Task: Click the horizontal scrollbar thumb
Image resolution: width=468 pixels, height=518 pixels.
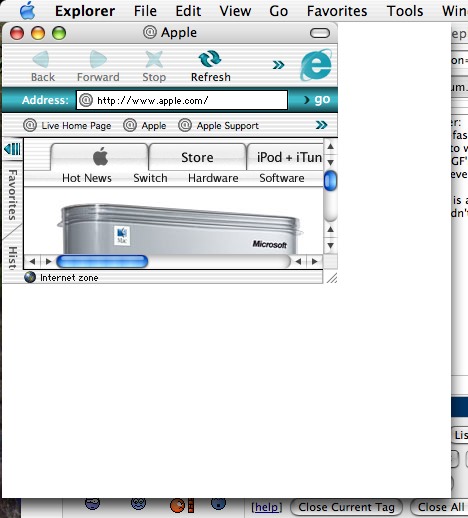Action: 102,261
